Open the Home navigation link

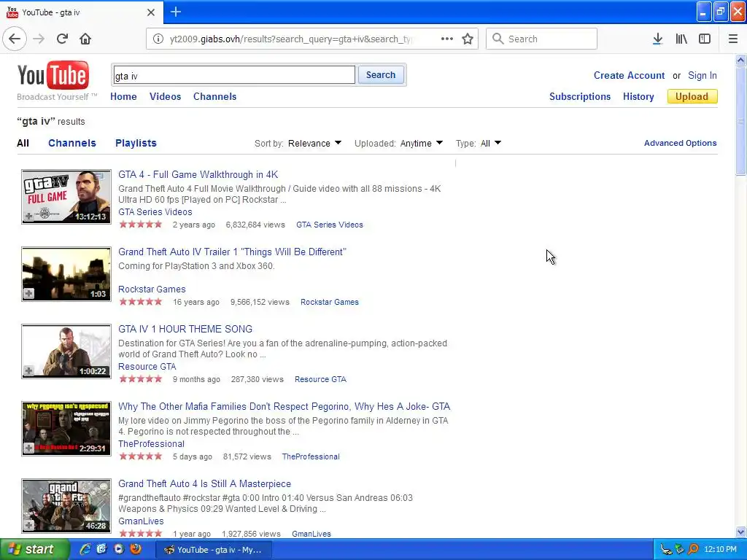tap(123, 97)
